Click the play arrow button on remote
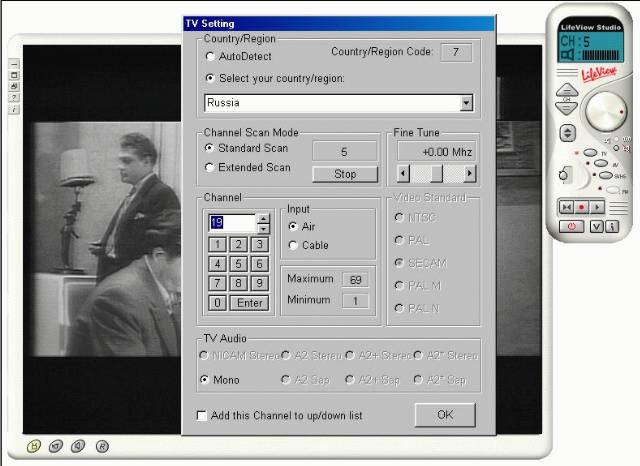This screenshot has height=466, width=640. click(597, 207)
